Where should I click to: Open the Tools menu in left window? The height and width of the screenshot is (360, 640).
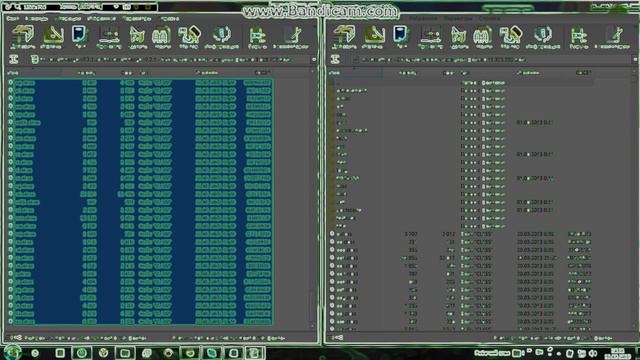67,19
